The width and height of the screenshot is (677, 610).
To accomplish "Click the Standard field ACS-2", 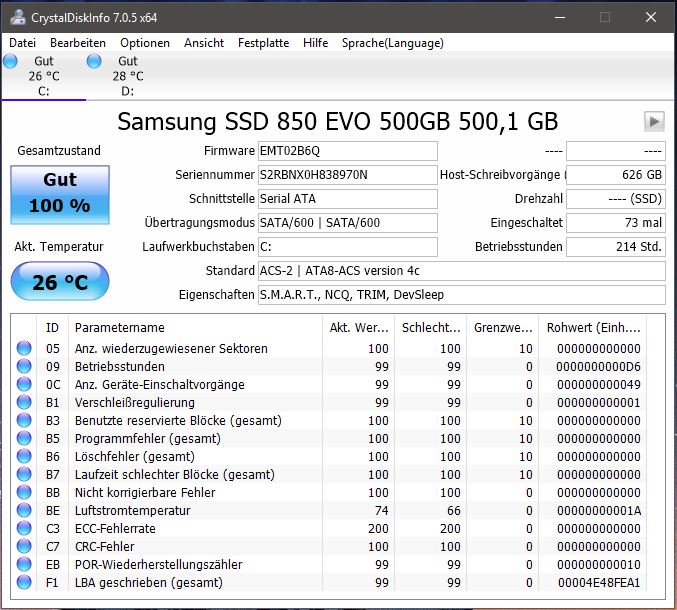I will point(462,271).
